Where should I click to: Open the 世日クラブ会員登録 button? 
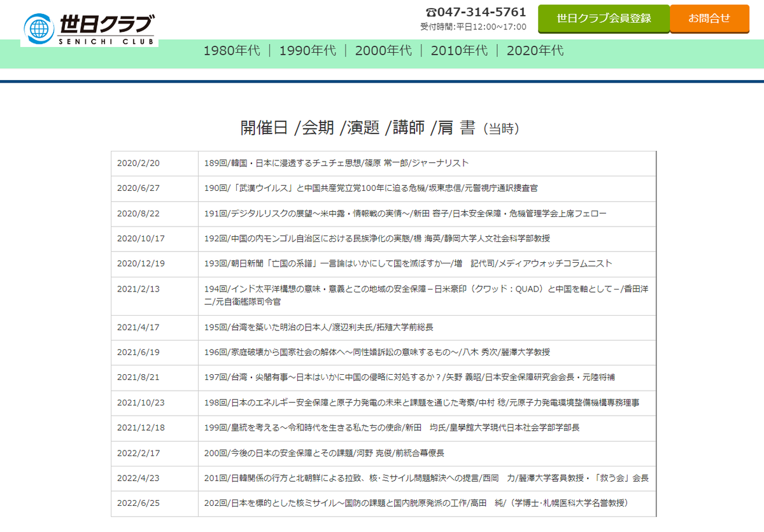pyautogui.click(x=604, y=18)
